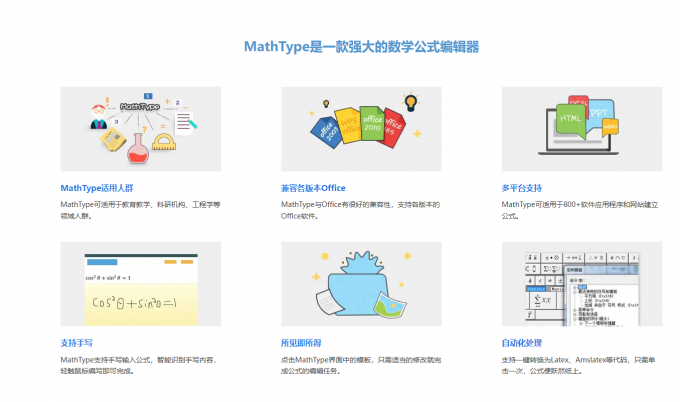Click the green office 2010 document icon

pos(372,124)
